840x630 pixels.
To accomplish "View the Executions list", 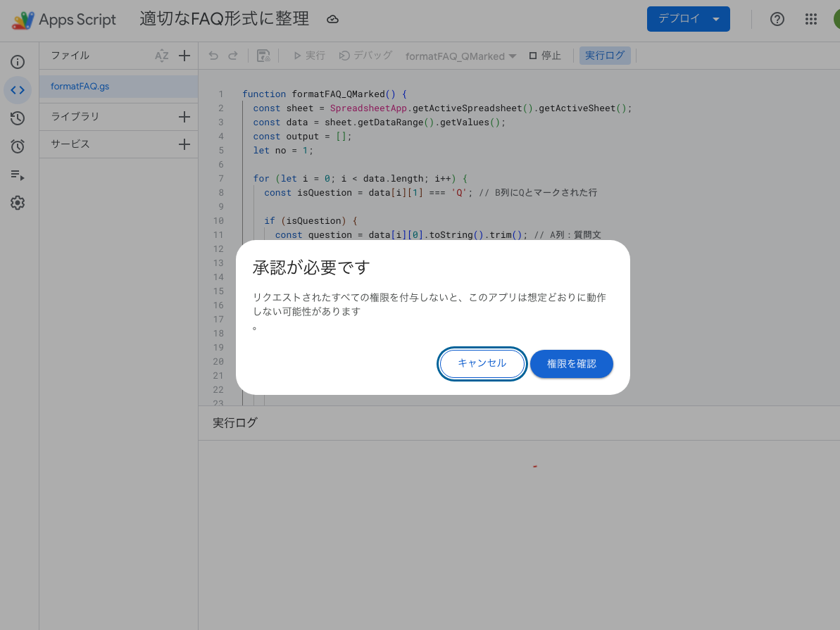I will tap(18, 175).
